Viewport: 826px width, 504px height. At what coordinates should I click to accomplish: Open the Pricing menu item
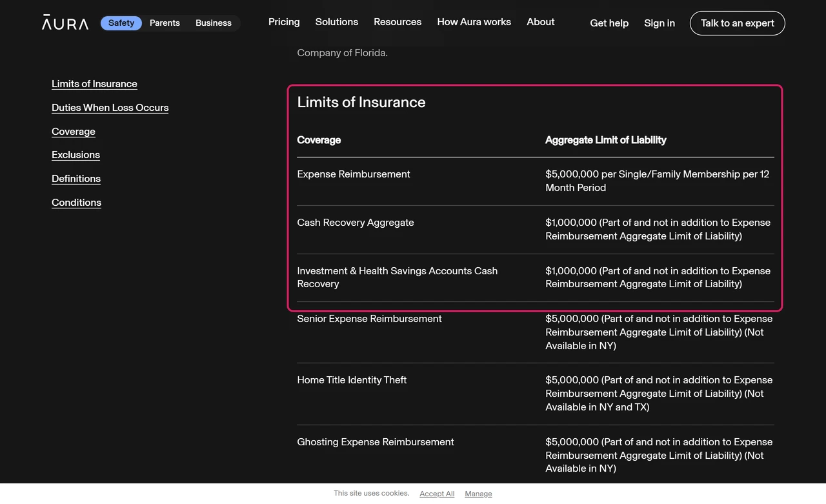pyautogui.click(x=284, y=22)
